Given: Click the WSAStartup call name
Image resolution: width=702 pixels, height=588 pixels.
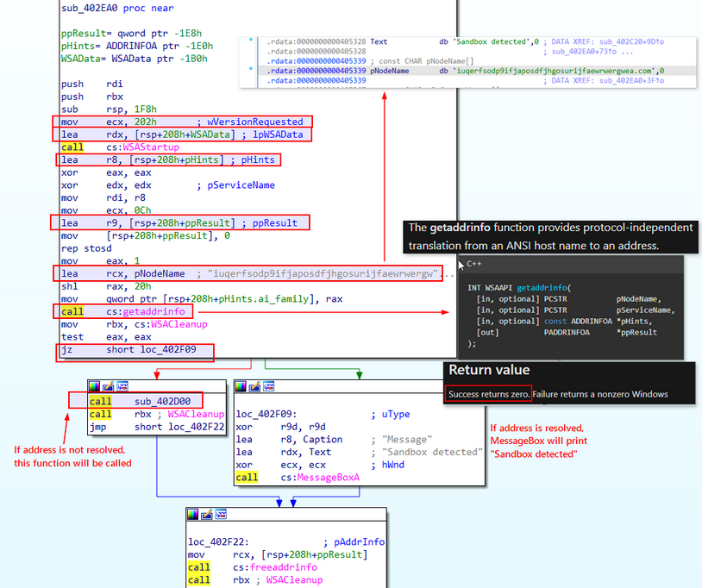Looking at the screenshot, I should 151,147.
